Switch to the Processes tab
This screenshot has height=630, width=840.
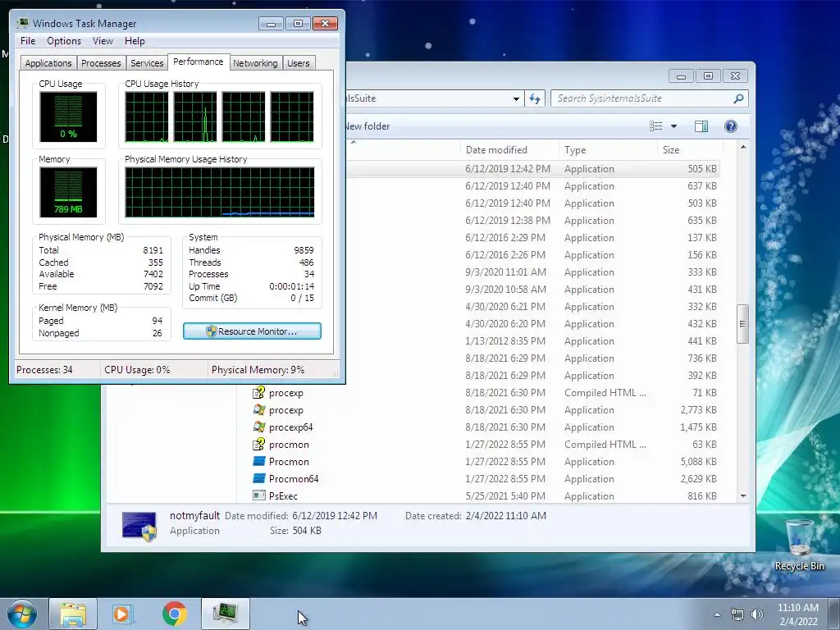coord(101,63)
